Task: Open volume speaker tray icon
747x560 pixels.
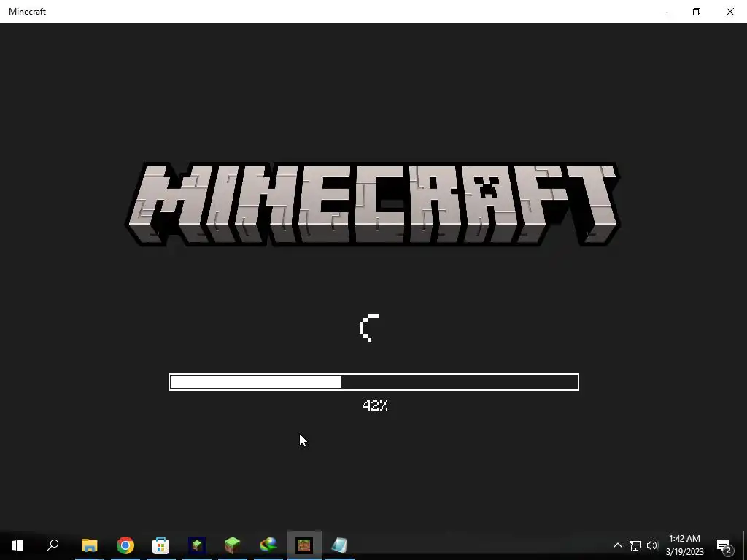Action: click(x=652, y=545)
